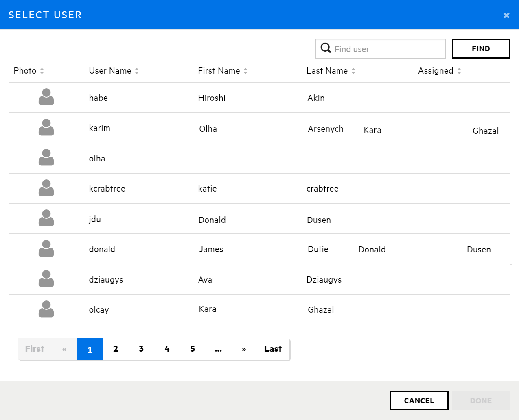519x420 pixels.
Task: Close the Select User dialog
Action: click(x=506, y=15)
